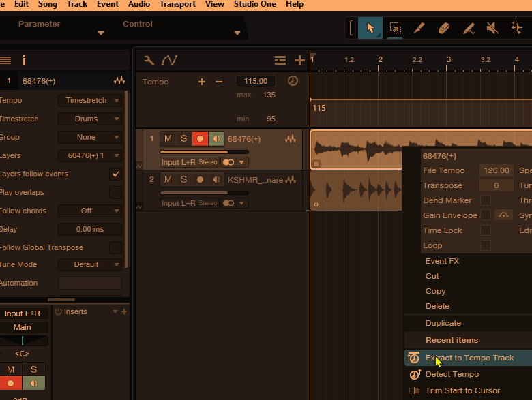Uncheck Layers follow events

click(116, 174)
